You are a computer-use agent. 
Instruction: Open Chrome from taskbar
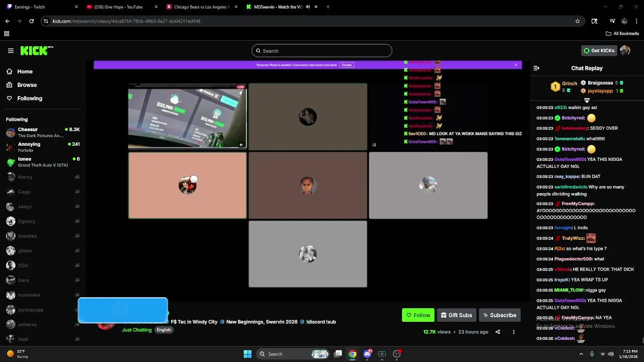coord(353,354)
